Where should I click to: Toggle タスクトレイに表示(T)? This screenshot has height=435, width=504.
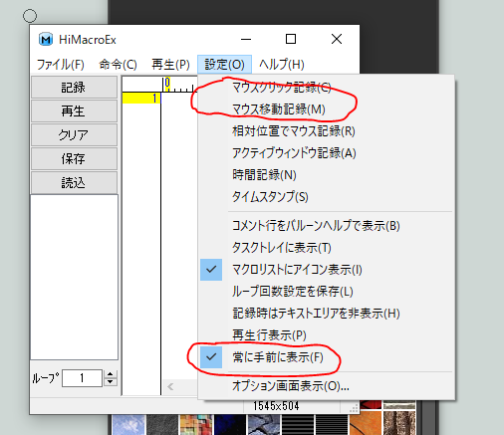(327, 248)
